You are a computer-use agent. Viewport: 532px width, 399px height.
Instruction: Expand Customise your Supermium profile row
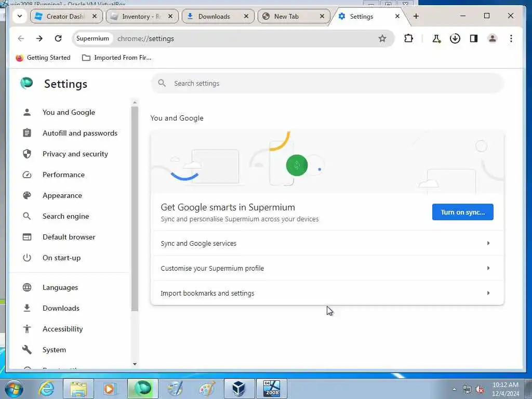click(327, 268)
